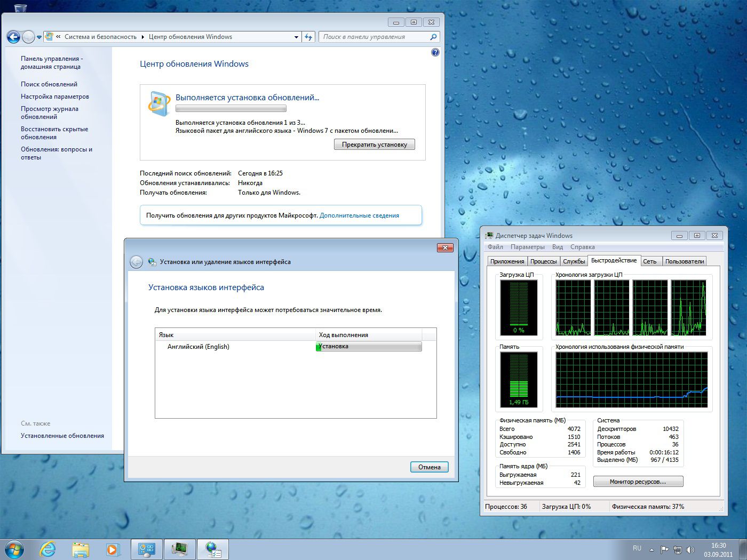Click the network tray icon

[x=678, y=549]
